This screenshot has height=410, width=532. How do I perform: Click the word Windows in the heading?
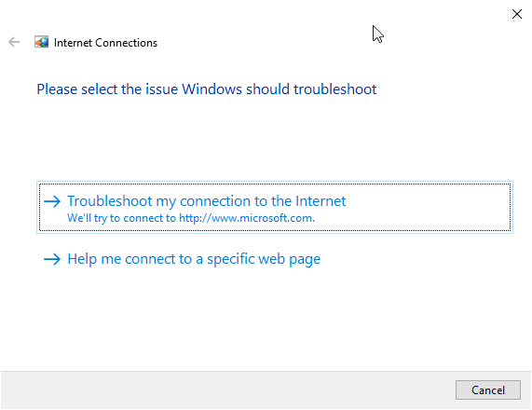click(x=211, y=89)
